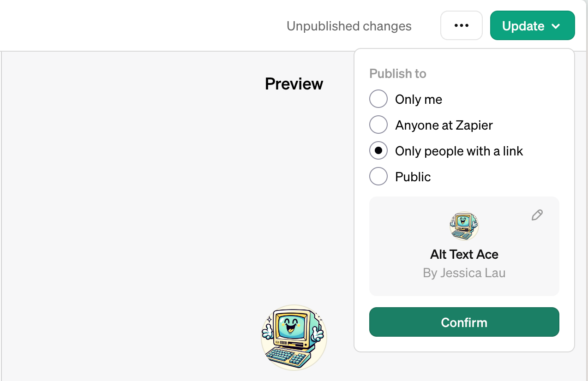This screenshot has width=588, height=381.
Task: Click the "Alt Text Ace" GPT name
Action: coord(464,255)
